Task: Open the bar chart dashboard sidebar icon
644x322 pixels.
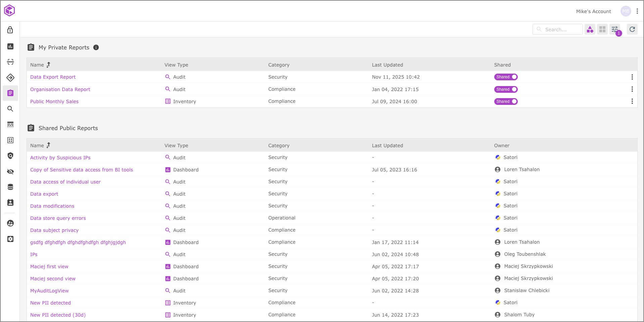Action: click(10, 46)
